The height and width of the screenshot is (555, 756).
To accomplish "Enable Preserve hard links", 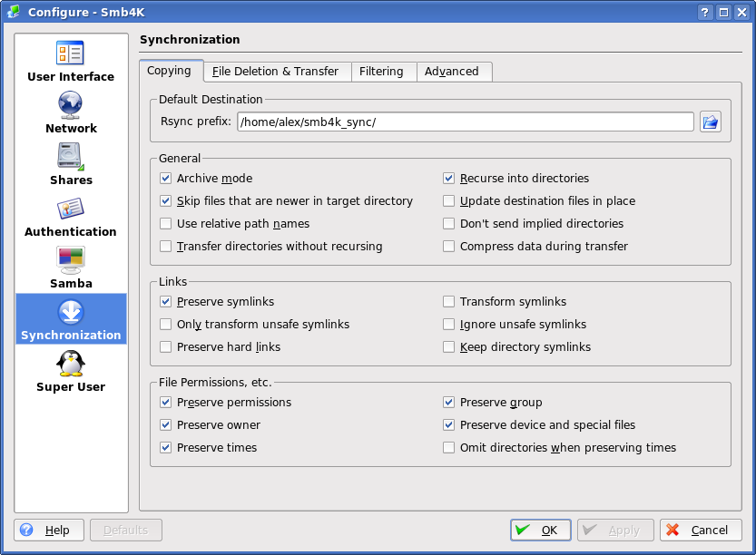I will (165, 346).
